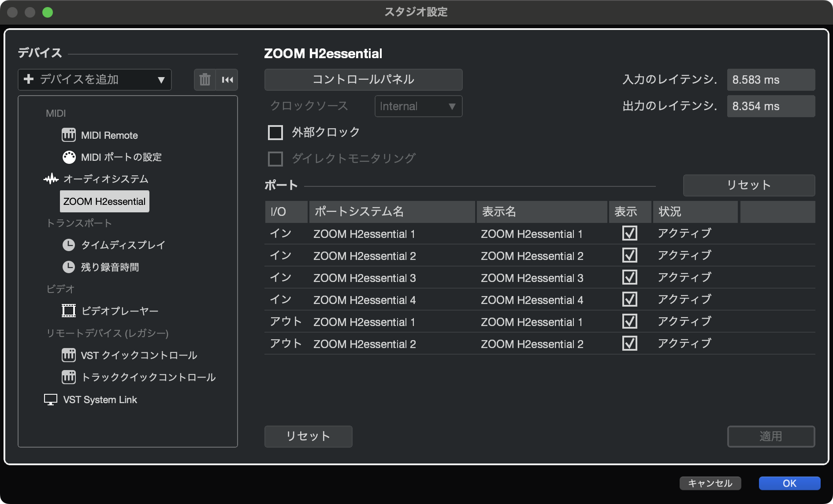Click display name of input ZOOM H2essential 2
The width and height of the screenshot is (833, 504).
pos(532,256)
